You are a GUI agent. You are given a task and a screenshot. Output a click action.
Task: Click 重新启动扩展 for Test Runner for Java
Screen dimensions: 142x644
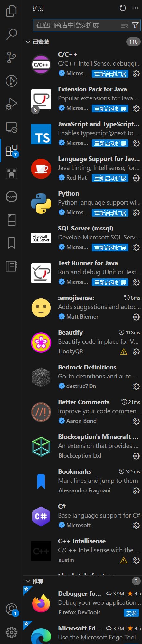(x=110, y=283)
